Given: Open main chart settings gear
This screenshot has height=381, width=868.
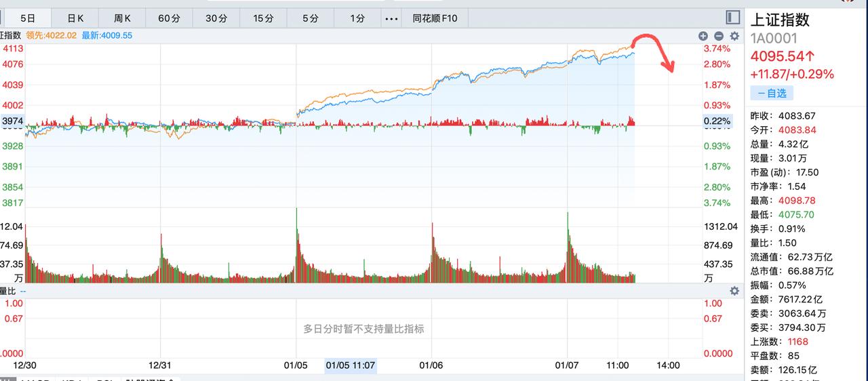Looking at the screenshot, I should pos(734,36).
